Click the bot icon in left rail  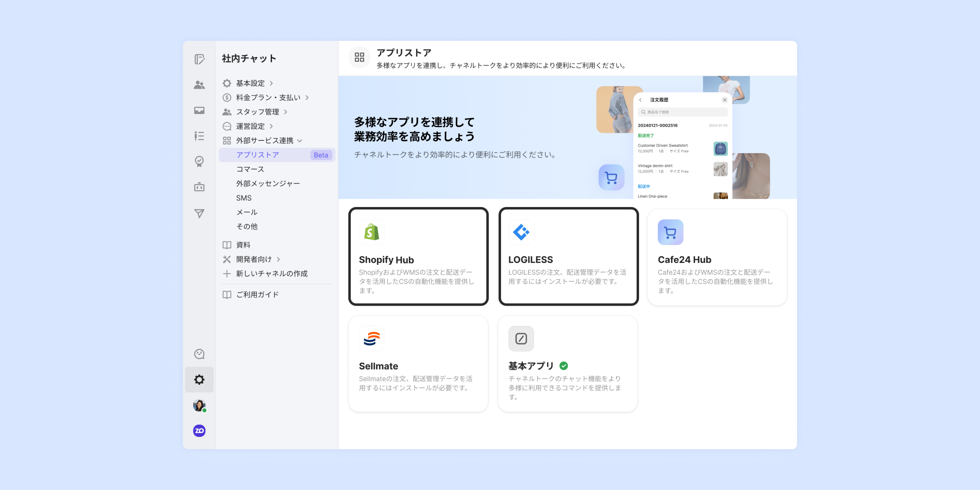tap(199, 187)
